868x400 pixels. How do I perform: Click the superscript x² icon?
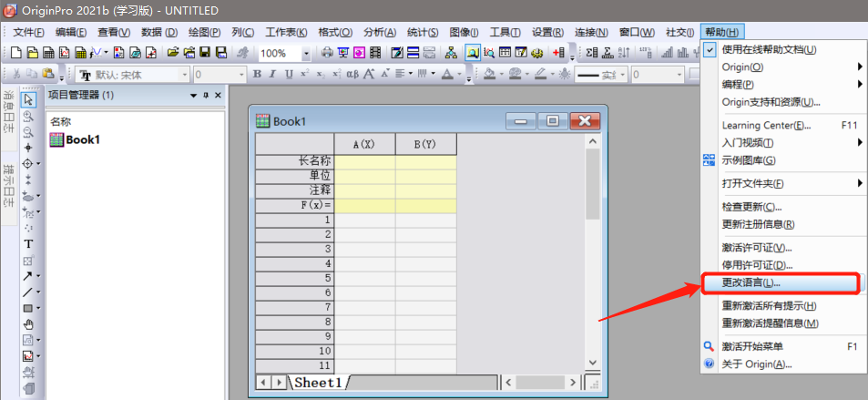tap(304, 74)
